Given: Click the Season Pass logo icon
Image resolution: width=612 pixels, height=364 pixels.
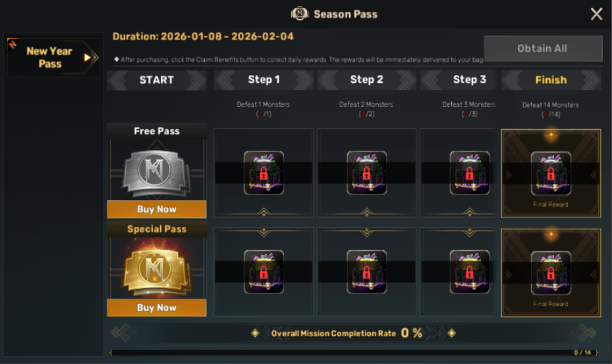Looking at the screenshot, I should tap(300, 14).
